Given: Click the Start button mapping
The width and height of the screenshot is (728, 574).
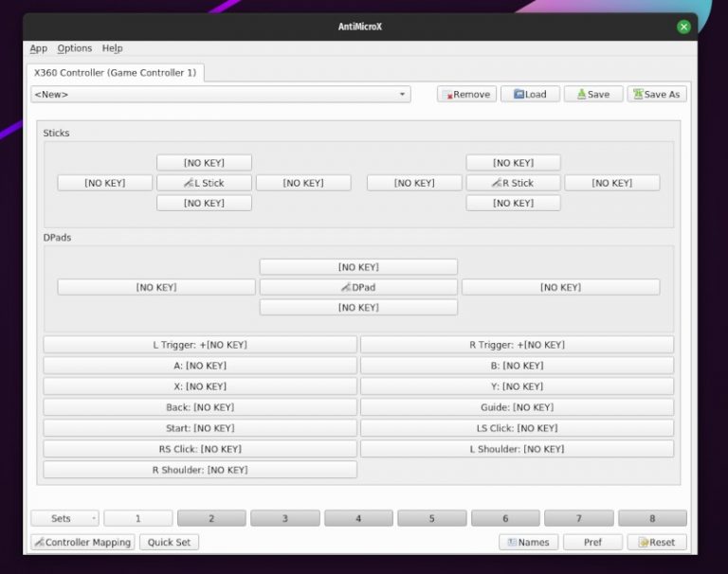Looking at the screenshot, I should [x=200, y=428].
